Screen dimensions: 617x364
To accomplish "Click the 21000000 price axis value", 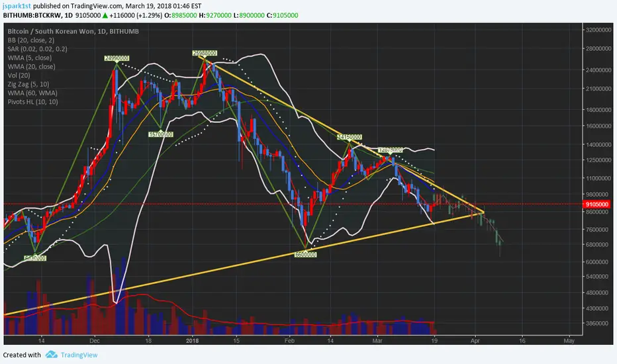I will 598,89.
